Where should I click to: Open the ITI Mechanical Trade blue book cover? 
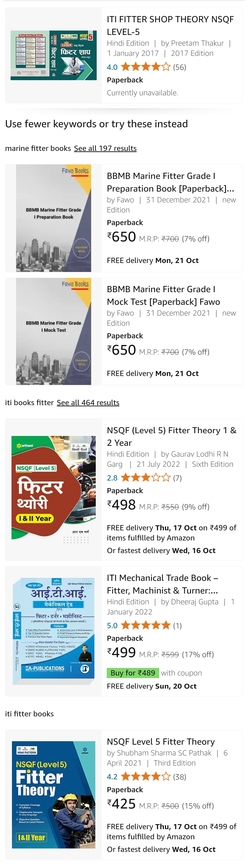(54, 631)
